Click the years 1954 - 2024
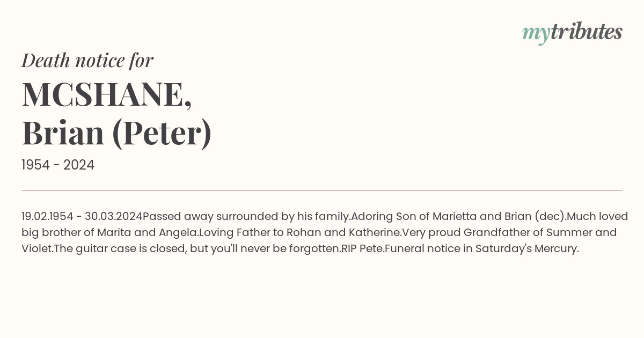 point(58,165)
